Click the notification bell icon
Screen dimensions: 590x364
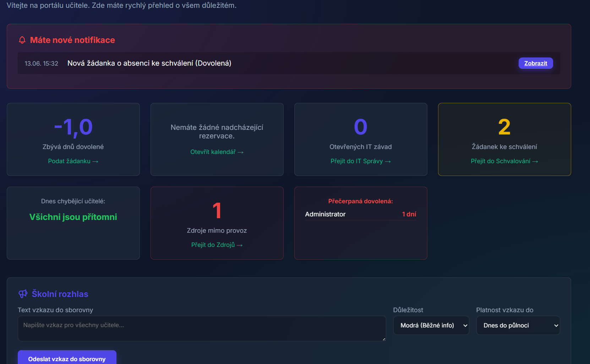pyautogui.click(x=22, y=40)
